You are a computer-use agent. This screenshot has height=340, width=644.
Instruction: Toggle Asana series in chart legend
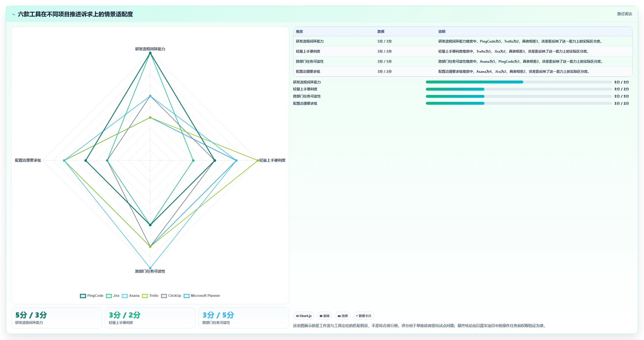pyautogui.click(x=131, y=296)
